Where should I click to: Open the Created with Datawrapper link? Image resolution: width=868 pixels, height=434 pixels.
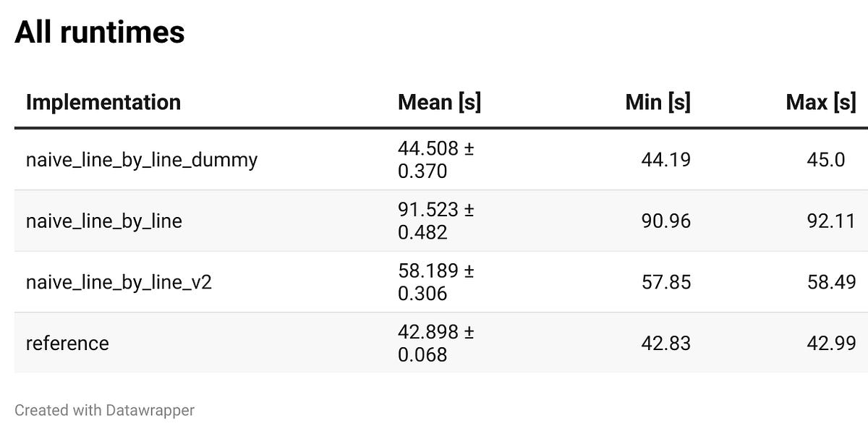point(105,410)
